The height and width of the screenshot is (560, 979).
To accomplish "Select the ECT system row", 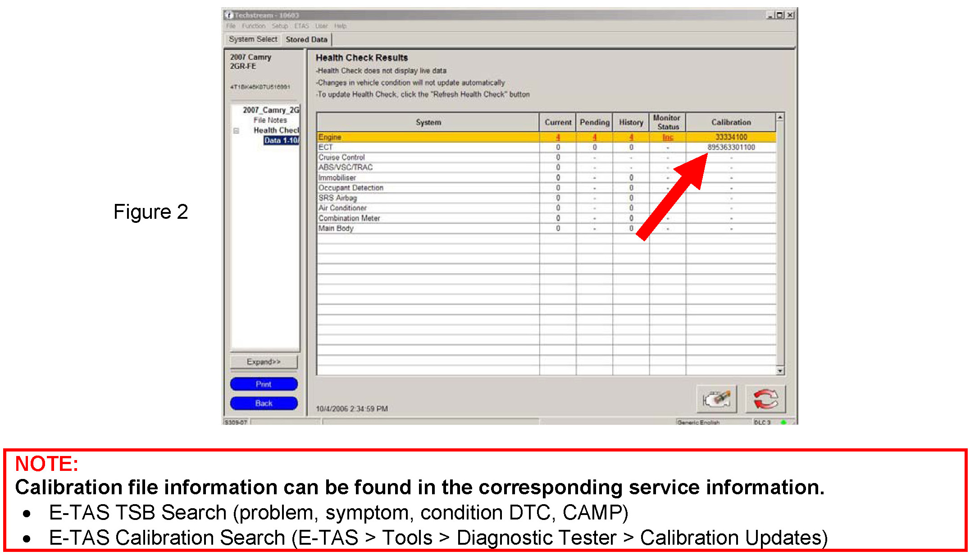I will coord(326,147).
